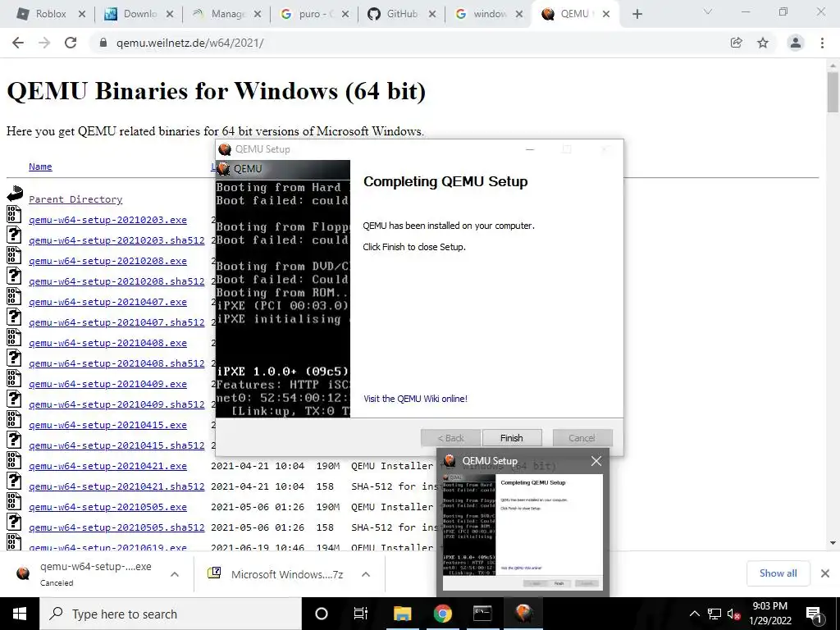This screenshot has height=630, width=840.
Task: Open qemu-w64-setup-20210407.sha512 link
Action: [x=116, y=322]
